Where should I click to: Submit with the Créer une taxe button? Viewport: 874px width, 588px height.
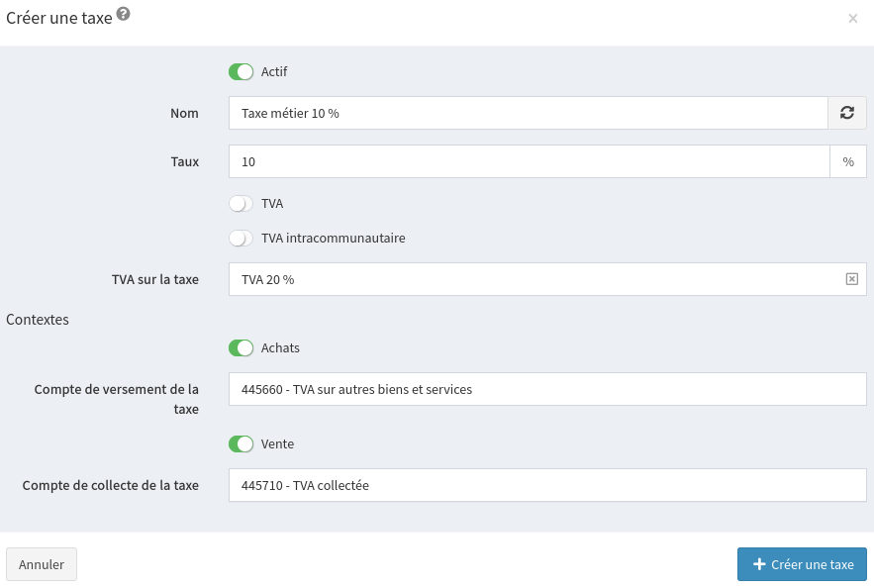tap(802, 564)
